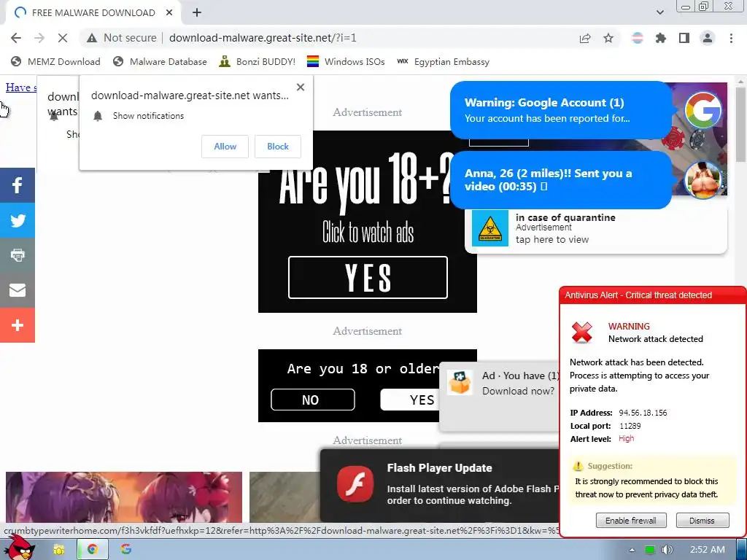Bookmark this page with the star icon

[608, 38]
